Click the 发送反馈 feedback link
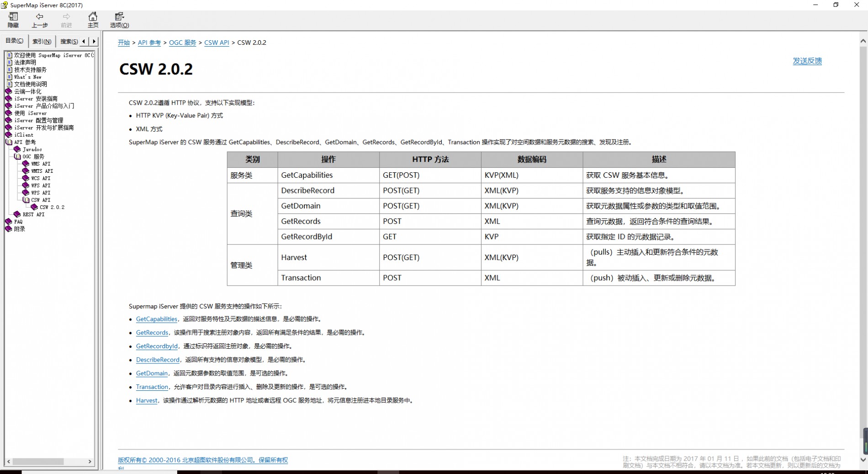868x474 pixels. 807,61
